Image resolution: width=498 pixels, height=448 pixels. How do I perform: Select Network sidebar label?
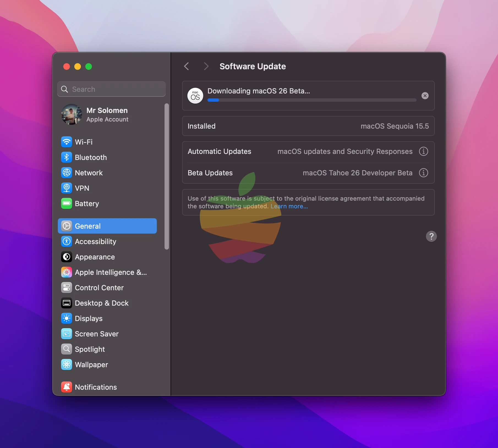click(89, 173)
